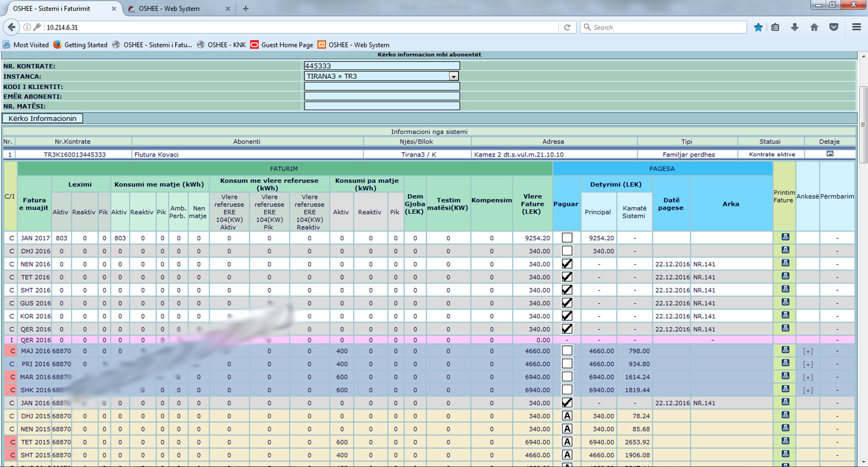Bookmark this page with star icon
This screenshot has height=467, width=868.
(x=758, y=27)
